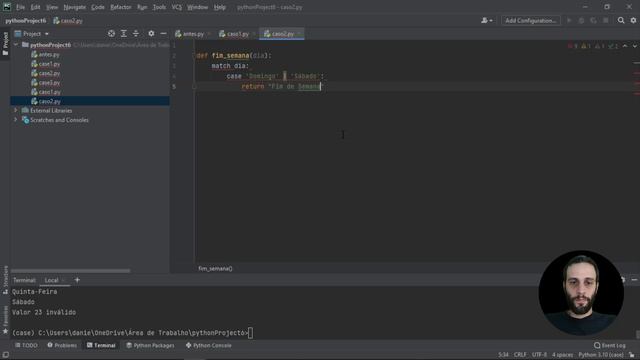Open the View menu
Image resolution: width=640 pixels, height=360 pixels.
[52, 7]
